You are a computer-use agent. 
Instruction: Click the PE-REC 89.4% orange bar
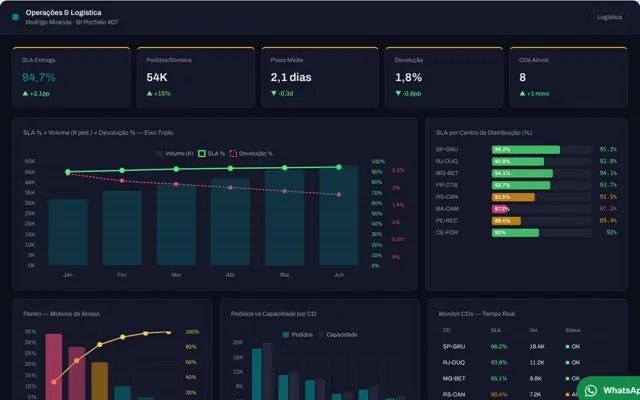pos(506,221)
